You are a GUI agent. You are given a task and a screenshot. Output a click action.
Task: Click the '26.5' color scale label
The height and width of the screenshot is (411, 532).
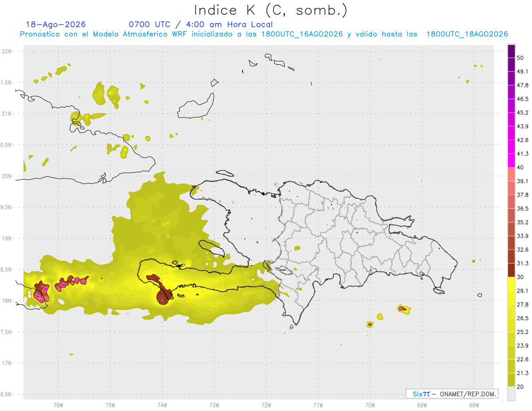coord(523,318)
